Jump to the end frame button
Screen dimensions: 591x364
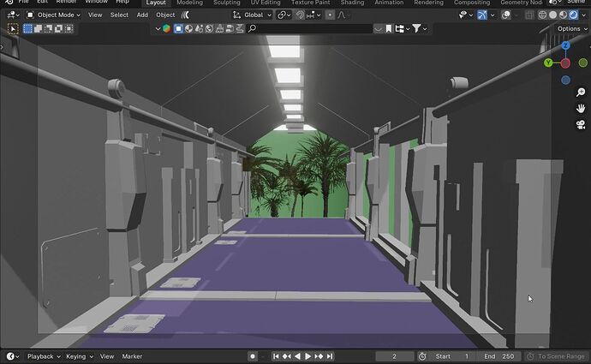click(330, 356)
